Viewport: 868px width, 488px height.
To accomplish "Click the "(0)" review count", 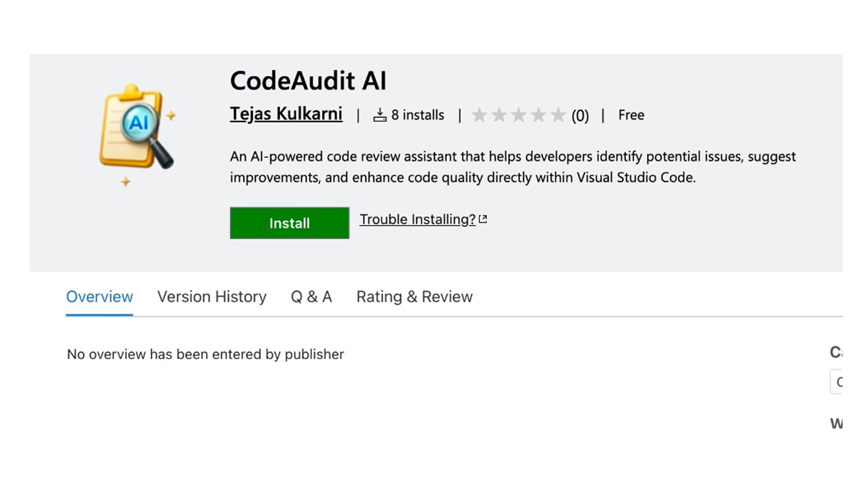I will (580, 116).
